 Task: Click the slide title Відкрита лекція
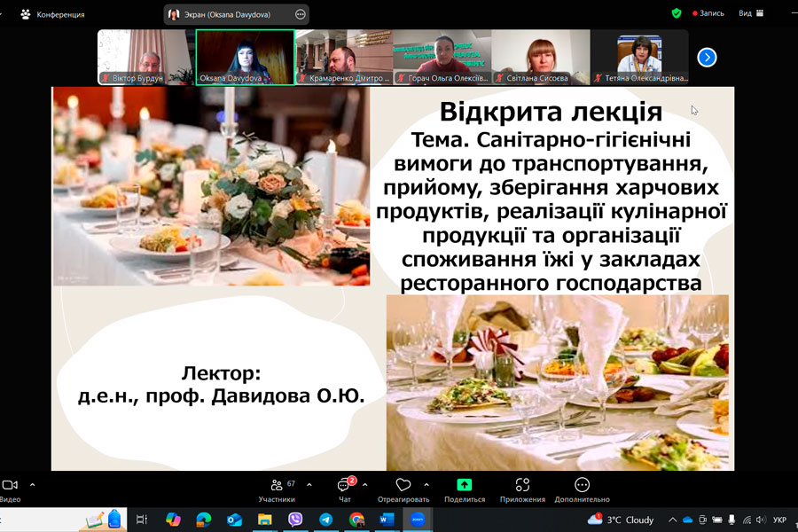point(551,112)
